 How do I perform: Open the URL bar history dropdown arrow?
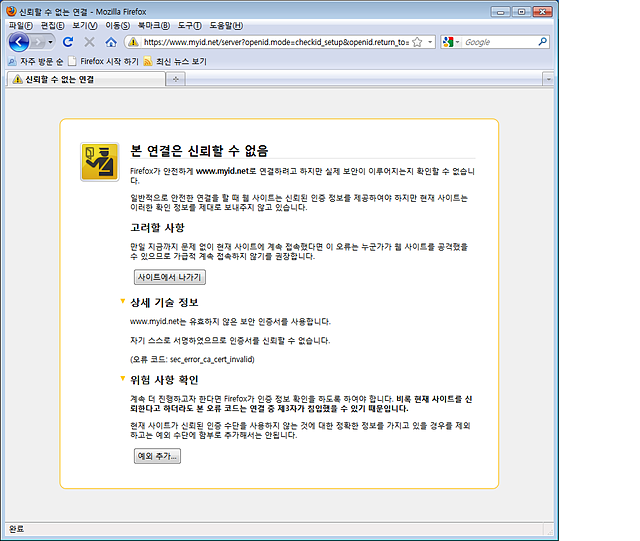430,42
